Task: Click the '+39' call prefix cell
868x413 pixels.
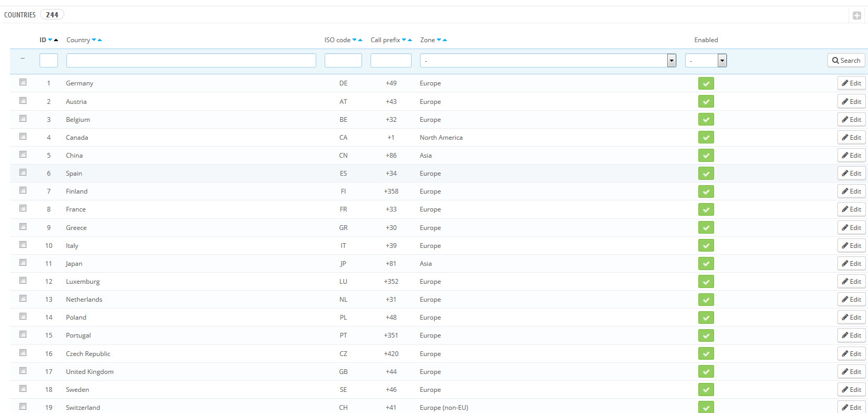Action: click(x=391, y=246)
